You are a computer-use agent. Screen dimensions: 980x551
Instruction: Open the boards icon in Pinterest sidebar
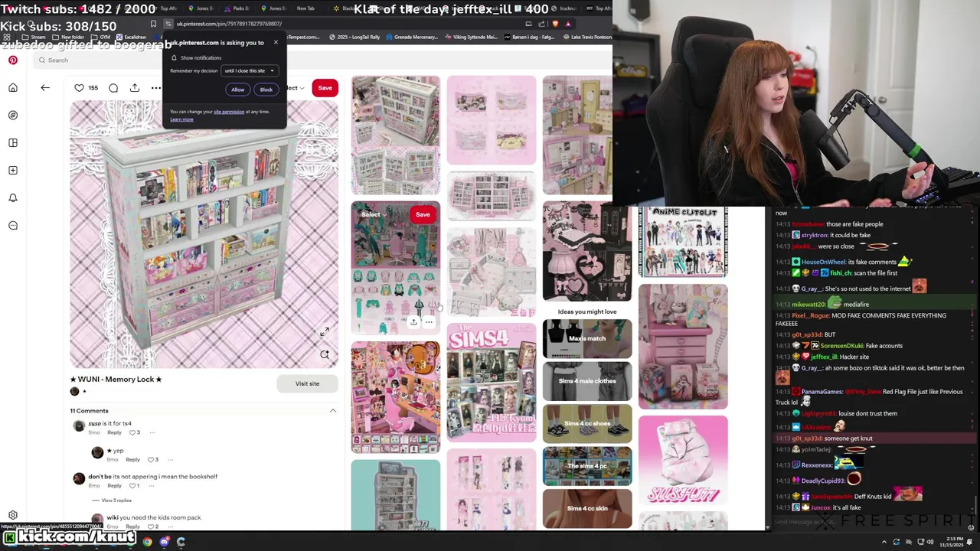[13, 143]
